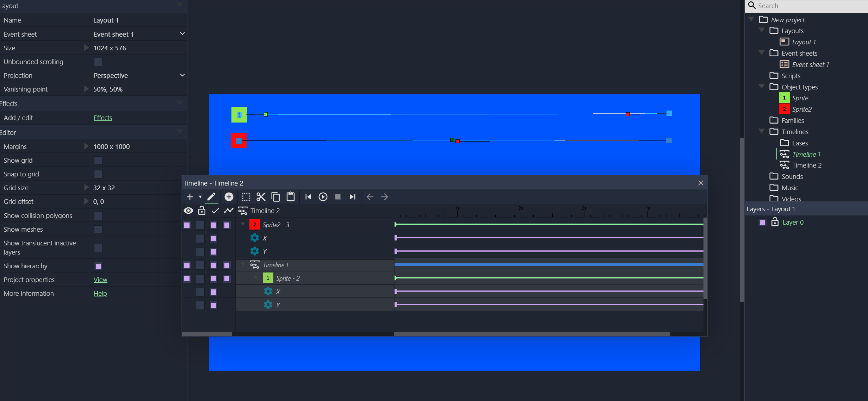Enable Show grid checkbox
868x401 pixels.
pyautogui.click(x=98, y=161)
